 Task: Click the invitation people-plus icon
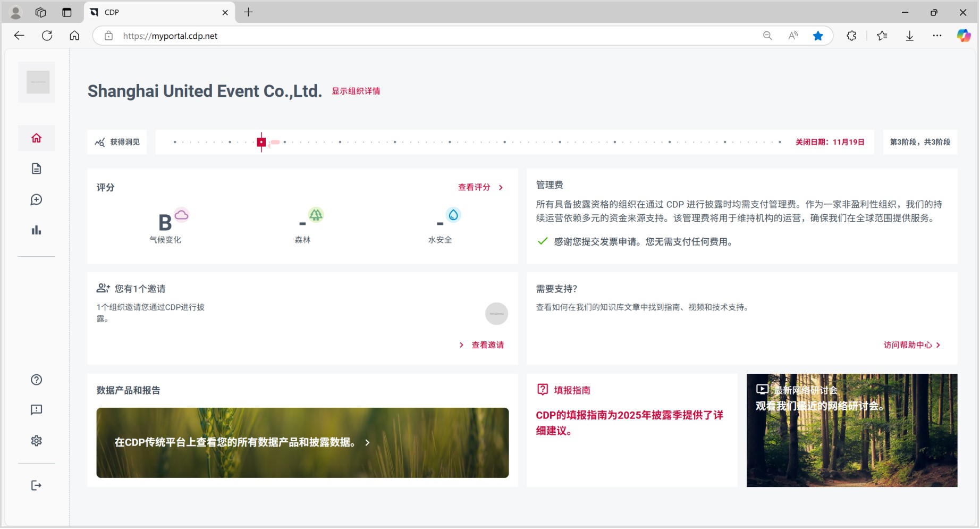(103, 289)
